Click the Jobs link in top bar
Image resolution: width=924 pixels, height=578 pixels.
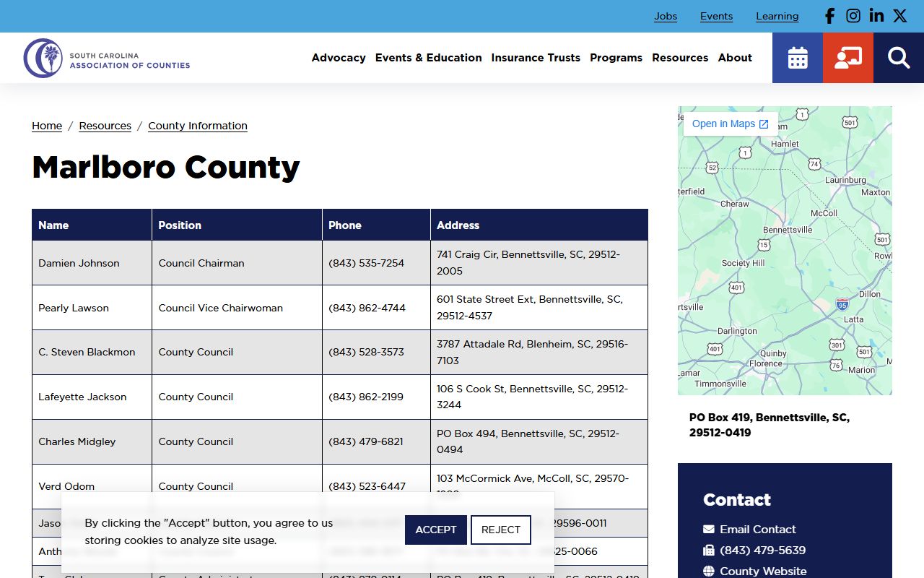click(x=666, y=16)
